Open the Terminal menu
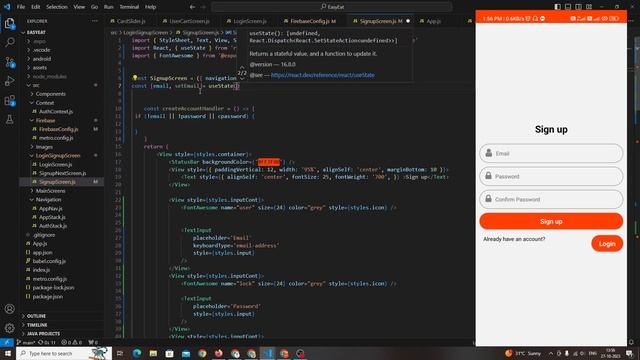 pos(129,7)
